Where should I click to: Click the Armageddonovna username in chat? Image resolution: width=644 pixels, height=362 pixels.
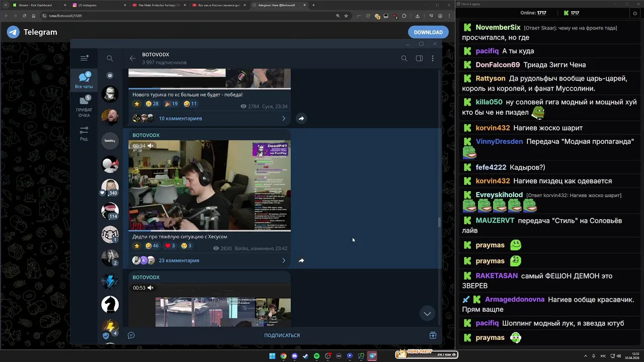pyautogui.click(x=515, y=299)
